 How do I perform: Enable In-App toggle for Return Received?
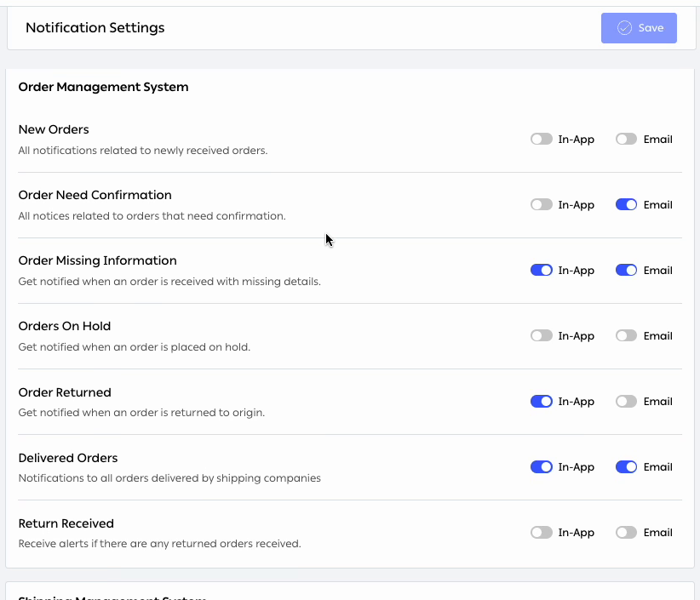[542, 533]
